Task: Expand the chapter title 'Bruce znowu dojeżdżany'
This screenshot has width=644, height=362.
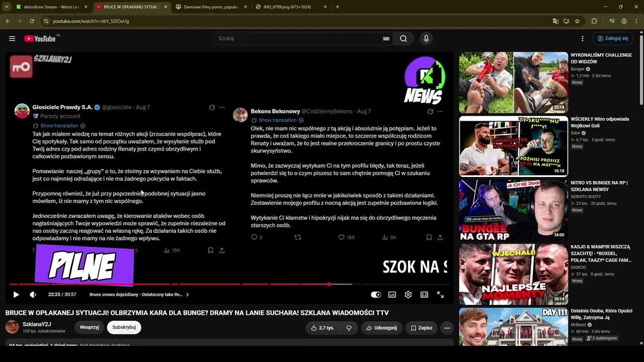Action: tap(139, 295)
